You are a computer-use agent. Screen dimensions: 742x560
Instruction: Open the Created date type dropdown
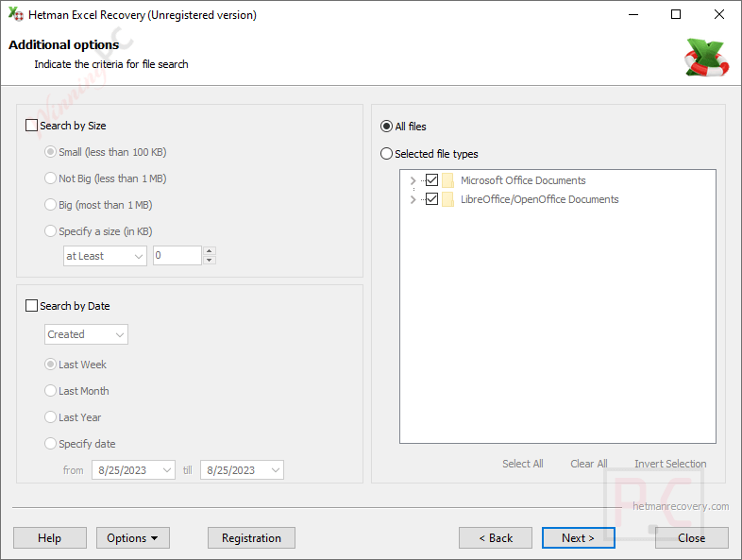pyautogui.click(x=86, y=334)
